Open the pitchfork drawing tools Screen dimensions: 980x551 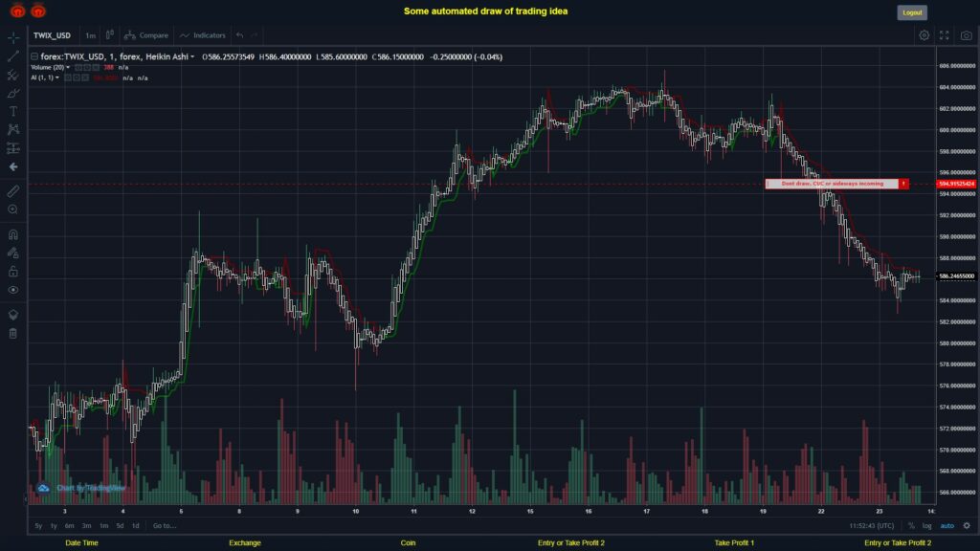[x=13, y=75]
